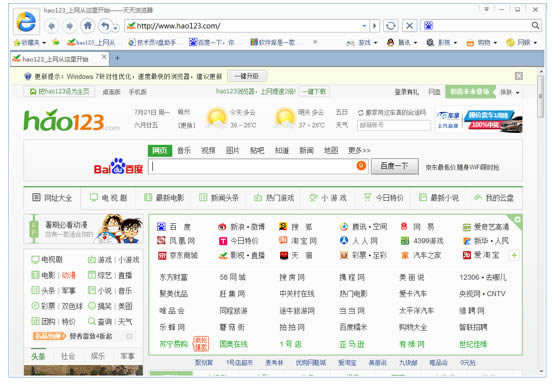Stop loading with the X toolbar button
The width and height of the screenshot is (560, 386).
pos(410,26)
